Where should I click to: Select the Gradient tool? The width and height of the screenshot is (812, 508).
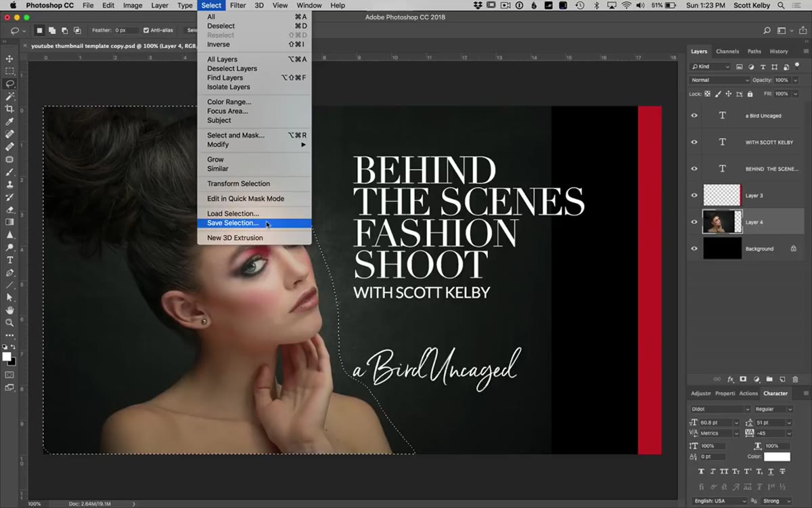(x=9, y=222)
